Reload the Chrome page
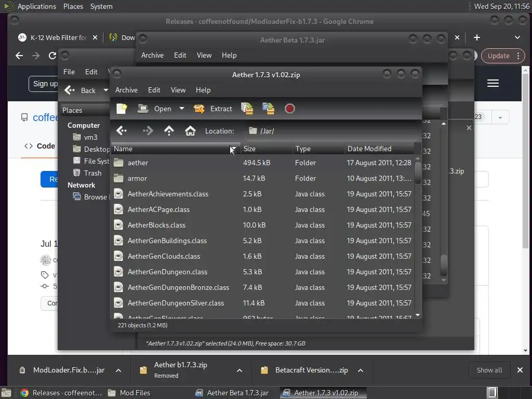Screen dimensions: 532x399 [52, 56]
